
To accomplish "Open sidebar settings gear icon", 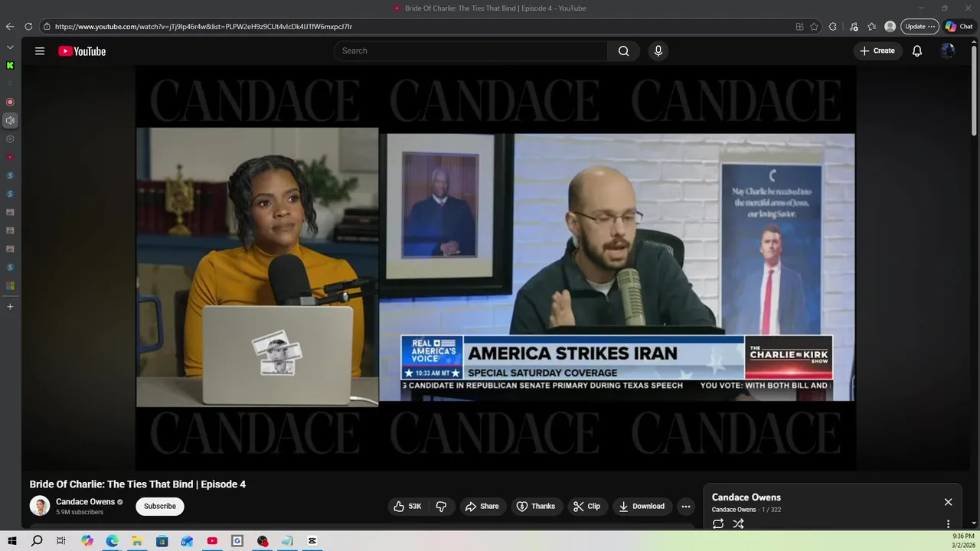I will [10, 139].
